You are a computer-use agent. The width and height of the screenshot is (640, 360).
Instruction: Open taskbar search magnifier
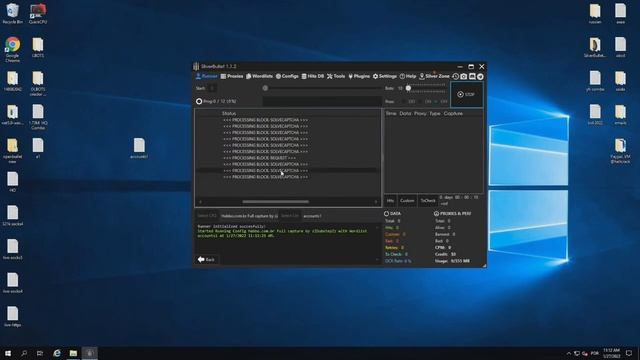click(24, 353)
